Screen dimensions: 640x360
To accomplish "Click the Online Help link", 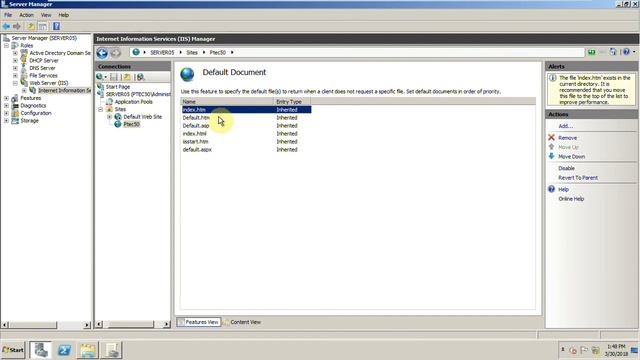I will [x=571, y=199].
